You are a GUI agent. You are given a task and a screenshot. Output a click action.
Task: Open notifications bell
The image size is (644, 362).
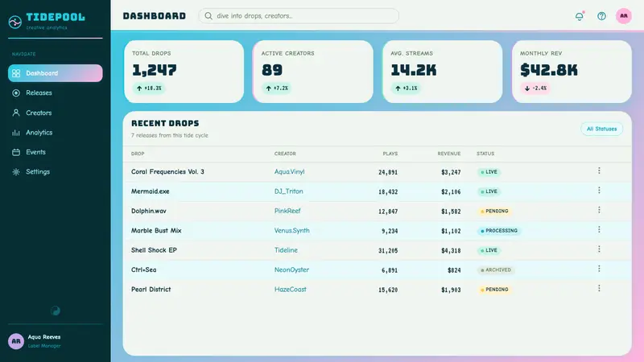579,16
